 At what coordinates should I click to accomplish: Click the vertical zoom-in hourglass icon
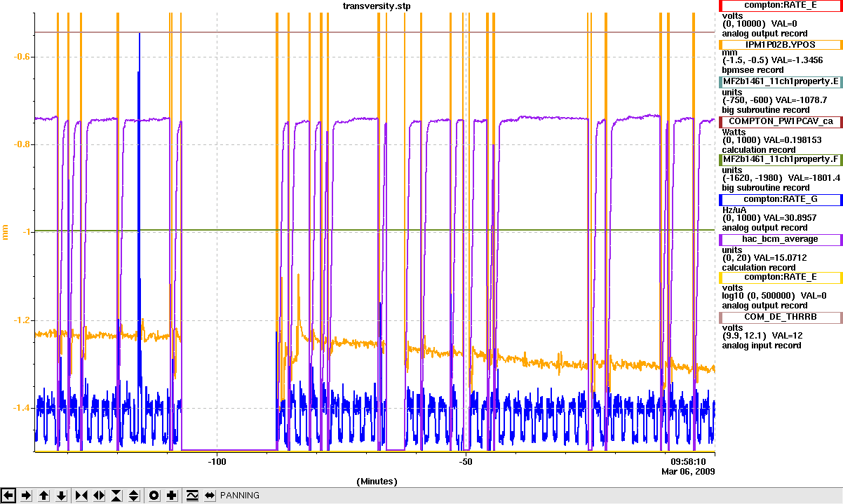pos(116,496)
